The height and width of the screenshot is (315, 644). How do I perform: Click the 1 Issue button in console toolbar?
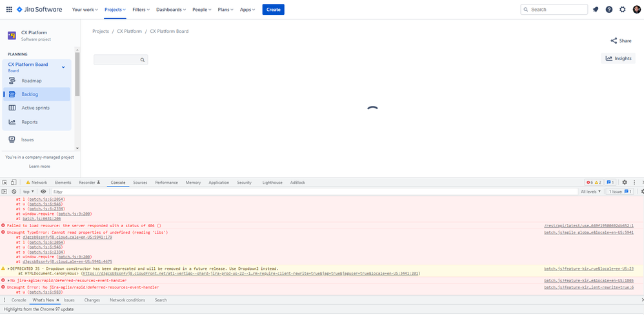(619, 191)
